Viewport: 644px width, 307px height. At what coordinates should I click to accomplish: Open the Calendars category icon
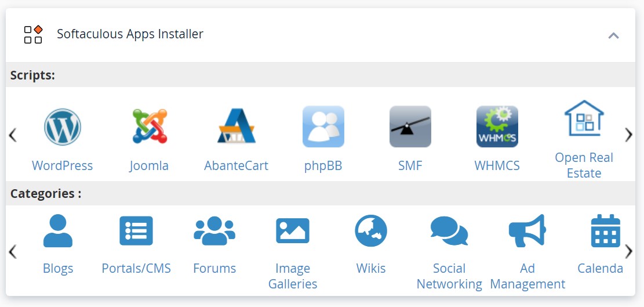tap(605, 230)
